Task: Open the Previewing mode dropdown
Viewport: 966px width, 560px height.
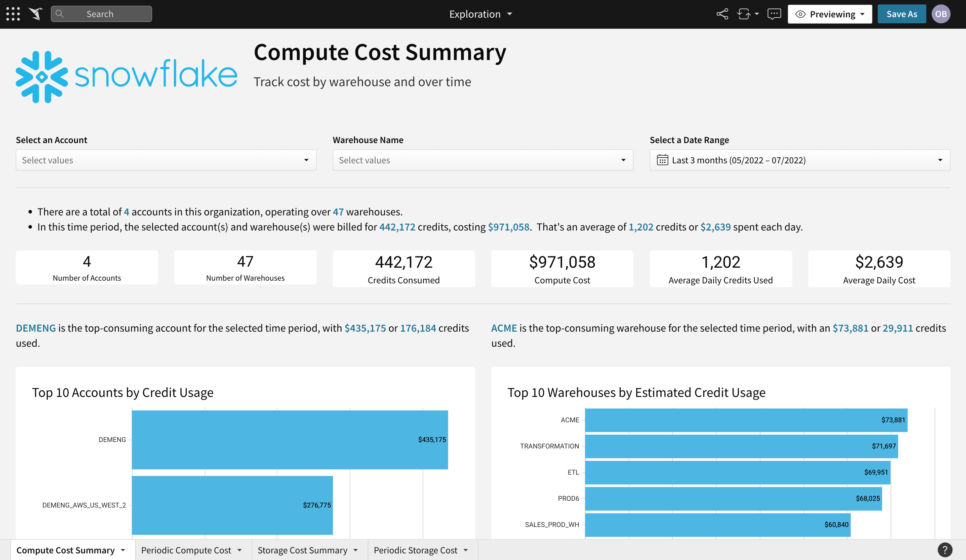Action: (x=830, y=14)
